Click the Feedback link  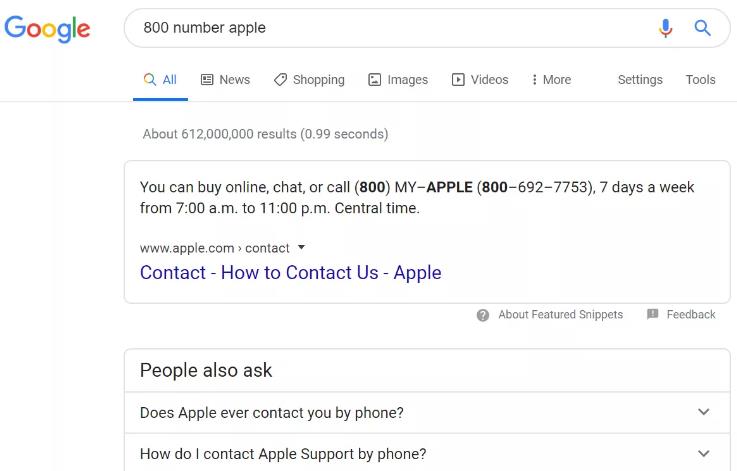tap(691, 314)
